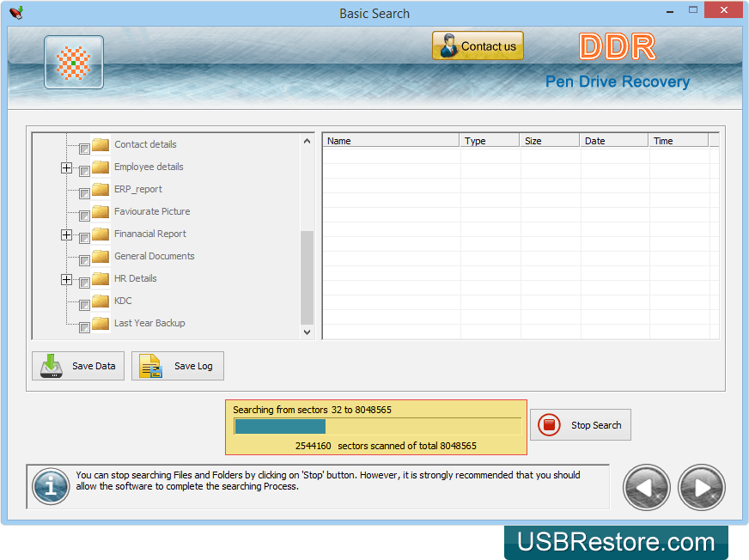Click the yellow document Save Log icon

(150, 366)
